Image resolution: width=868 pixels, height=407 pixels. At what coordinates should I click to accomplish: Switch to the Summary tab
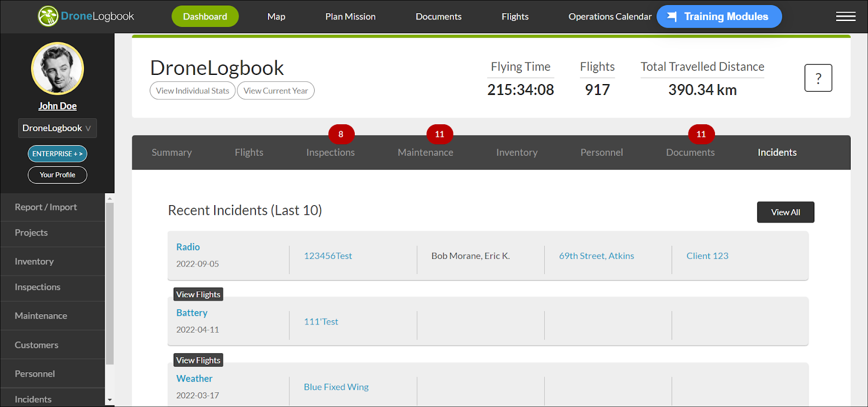pyautogui.click(x=172, y=152)
